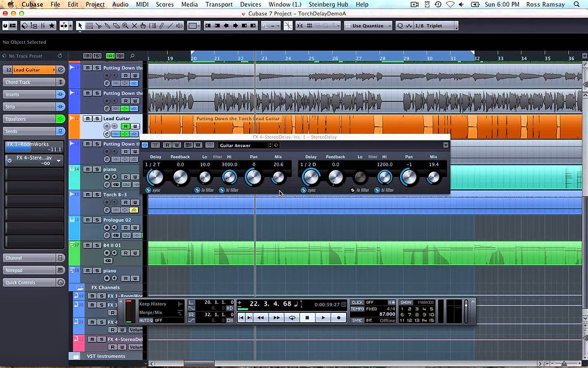This screenshot has height=368, width=588.
Task: Click the left Mix knob in StereoDelay
Action: (278, 178)
